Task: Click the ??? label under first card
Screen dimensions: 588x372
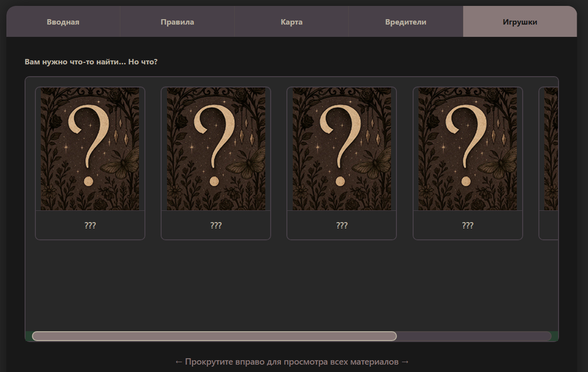Action: pos(90,226)
